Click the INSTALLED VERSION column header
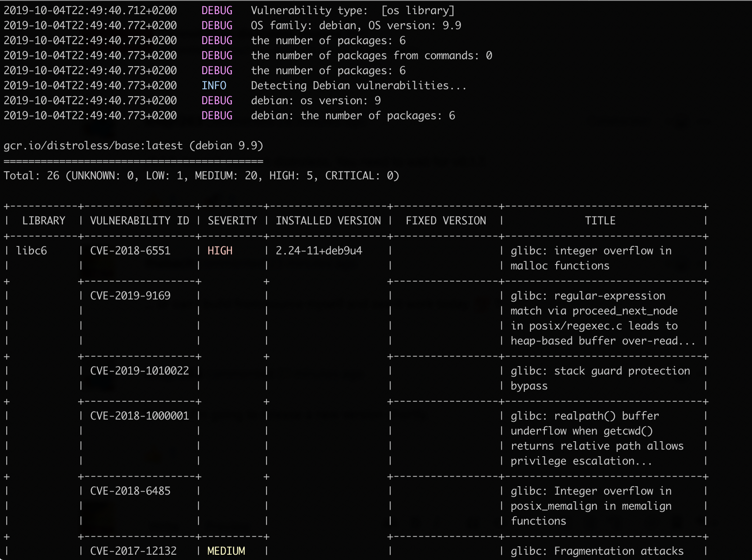The width and height of the screenshot is (752, 560). [328, 221]
